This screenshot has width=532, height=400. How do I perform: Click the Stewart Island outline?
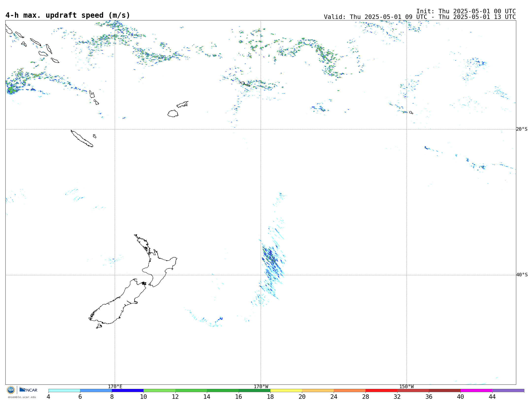pos(99,326)
